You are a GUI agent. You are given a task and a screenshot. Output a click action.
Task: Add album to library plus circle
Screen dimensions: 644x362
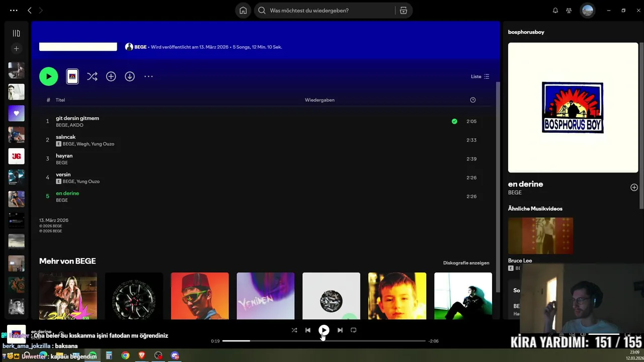(x=111, y=76)
